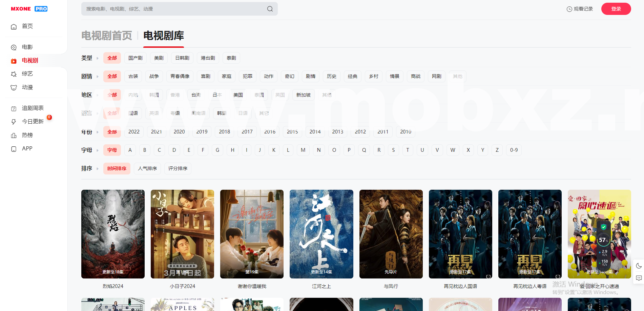Image resolution: width=644 pixels, height=311 pixels.
Task: Filter by letter A
Action: coord(130,150)
